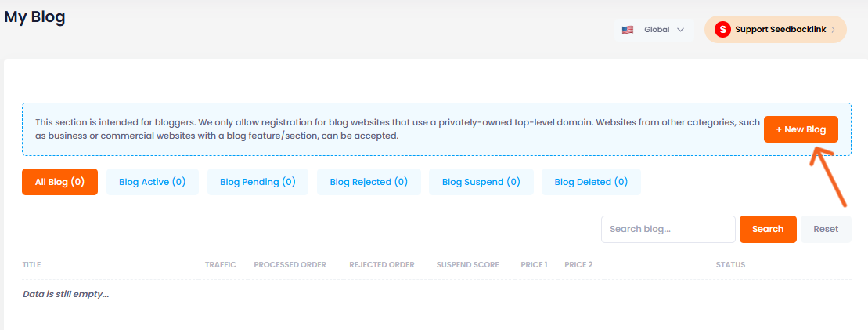
Task: Open the Blog Suspend (0) tab
Action: pos(481,182)
